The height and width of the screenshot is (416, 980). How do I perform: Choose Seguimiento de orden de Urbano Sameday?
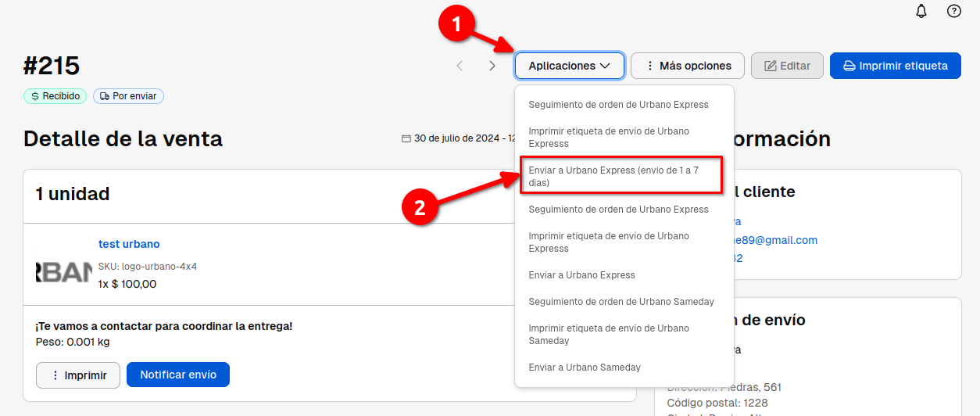click(x=621, y=302)
